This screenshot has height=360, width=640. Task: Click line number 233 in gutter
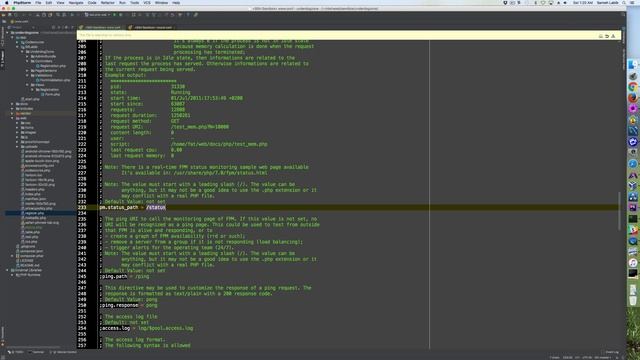point(82,207)
